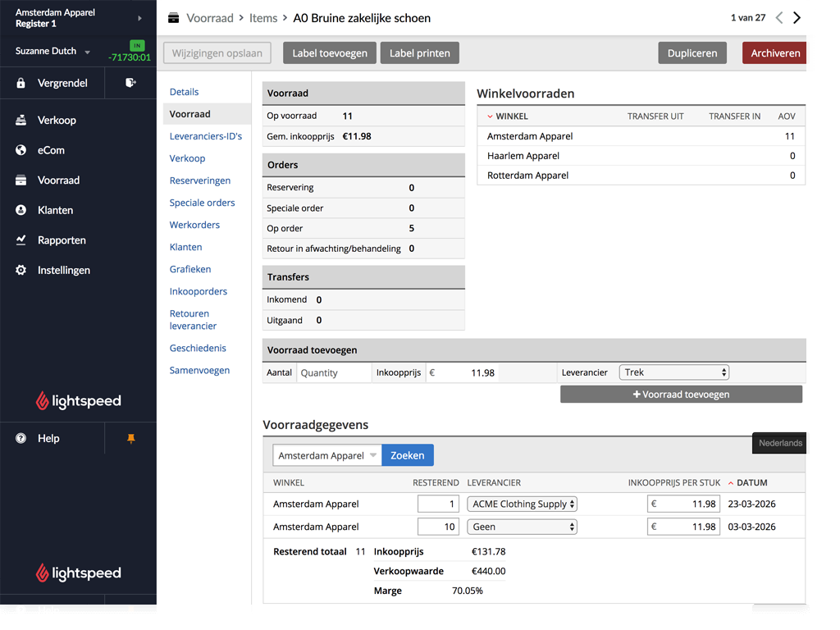Click the Klanten person icon
The image size is (840, 630).
tap(21, 210)
